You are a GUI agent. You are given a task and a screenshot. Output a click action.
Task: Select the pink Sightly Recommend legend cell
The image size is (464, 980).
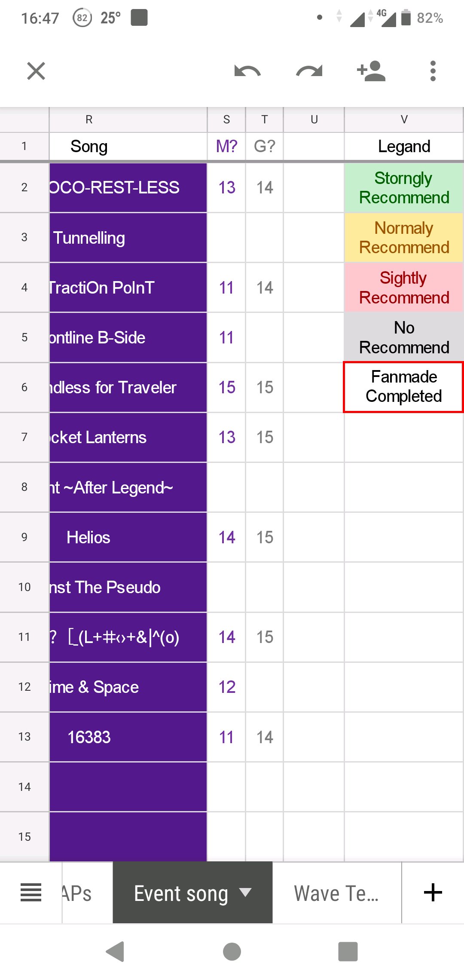point(404,288)
